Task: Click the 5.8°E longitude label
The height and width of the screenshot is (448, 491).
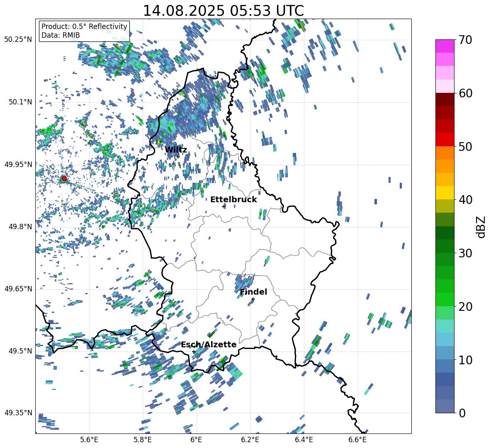Action: click(143, 440)
